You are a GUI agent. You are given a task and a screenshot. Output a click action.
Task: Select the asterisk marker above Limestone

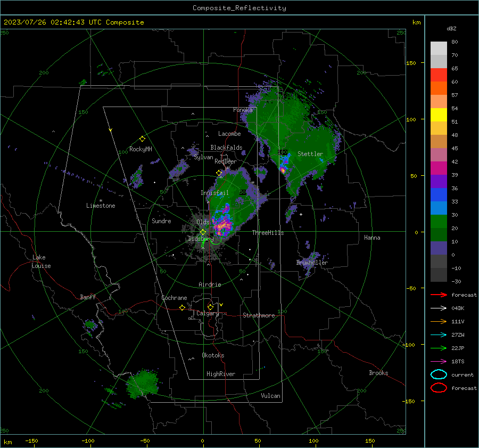click(x=101, y=201)
